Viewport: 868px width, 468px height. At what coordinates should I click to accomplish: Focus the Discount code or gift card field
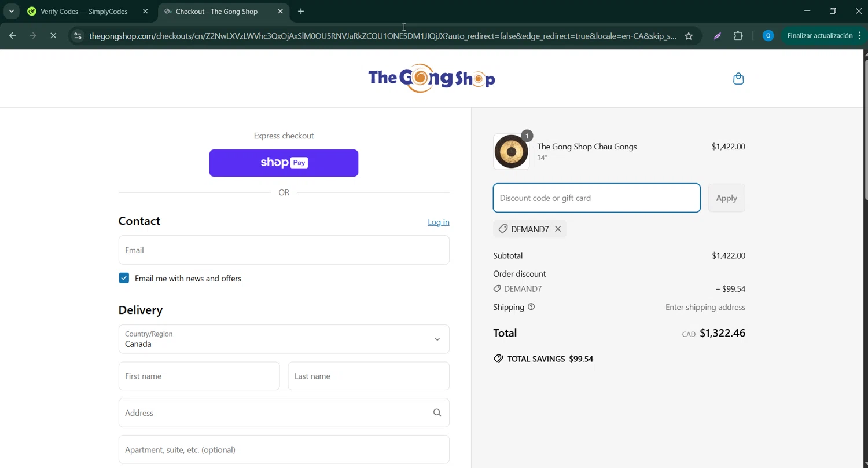597,198
